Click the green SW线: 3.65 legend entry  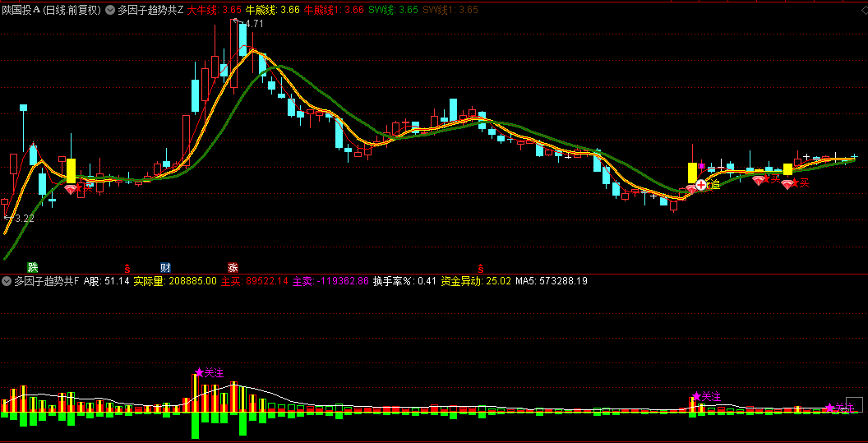(x=393, y=9)
